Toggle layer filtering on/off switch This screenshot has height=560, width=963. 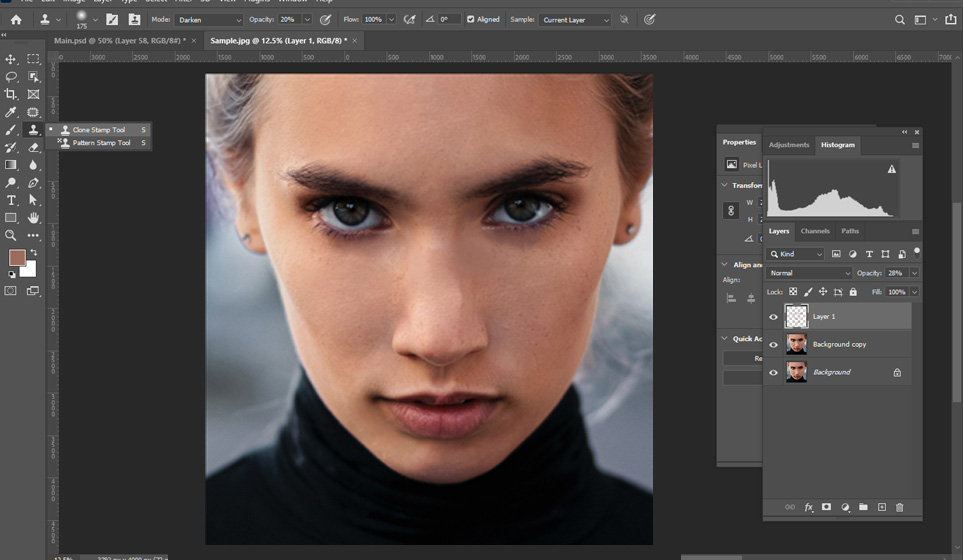(x=917, y=252)
